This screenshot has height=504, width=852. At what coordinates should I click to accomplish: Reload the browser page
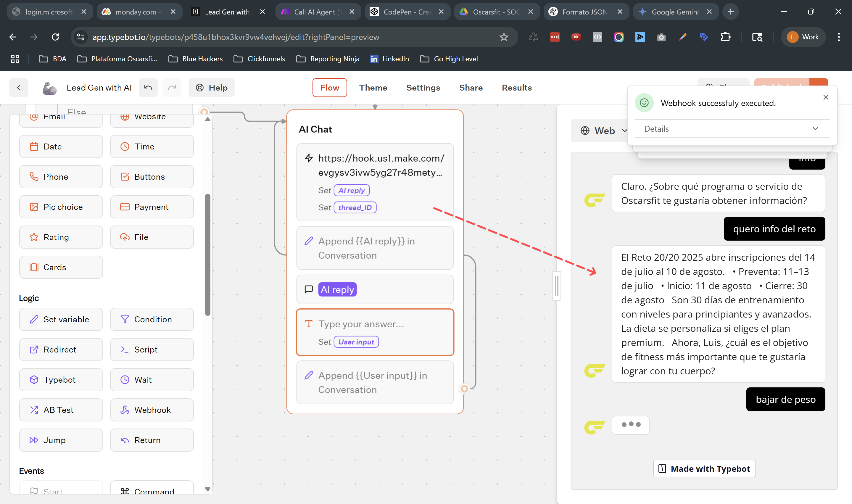click(x=55, y=37)
